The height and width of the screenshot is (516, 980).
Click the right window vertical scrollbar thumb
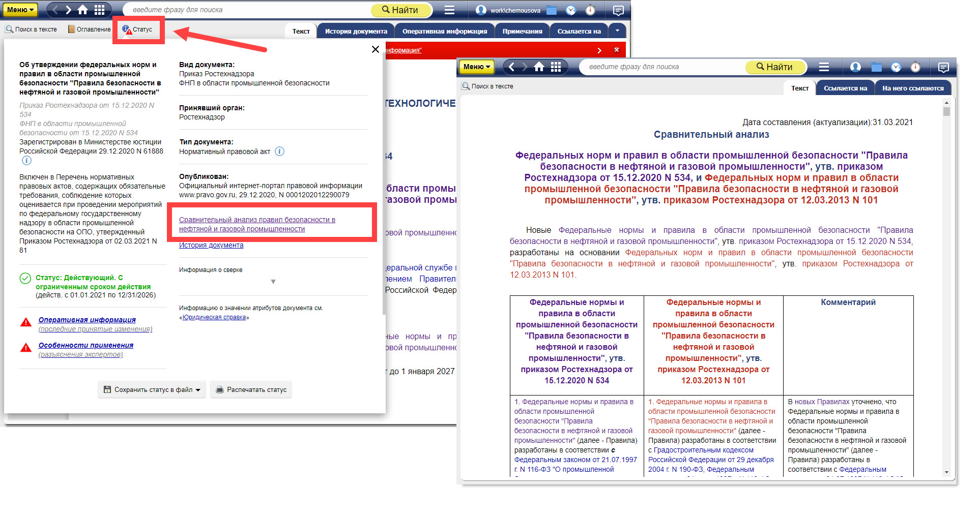pos(946,111)
